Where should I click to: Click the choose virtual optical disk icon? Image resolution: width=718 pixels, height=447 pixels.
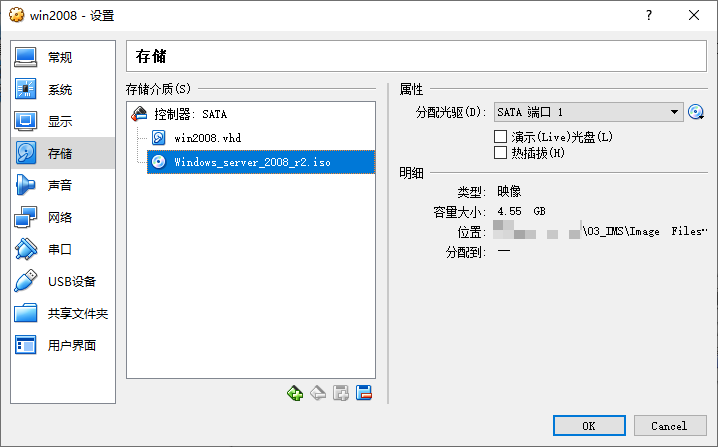tap(696, 112)
